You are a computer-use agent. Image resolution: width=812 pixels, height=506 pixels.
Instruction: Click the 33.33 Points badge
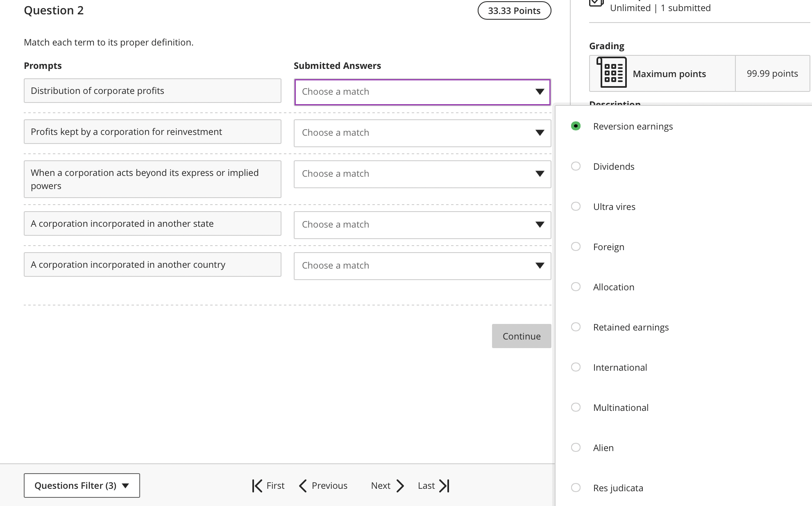point(514,11)
